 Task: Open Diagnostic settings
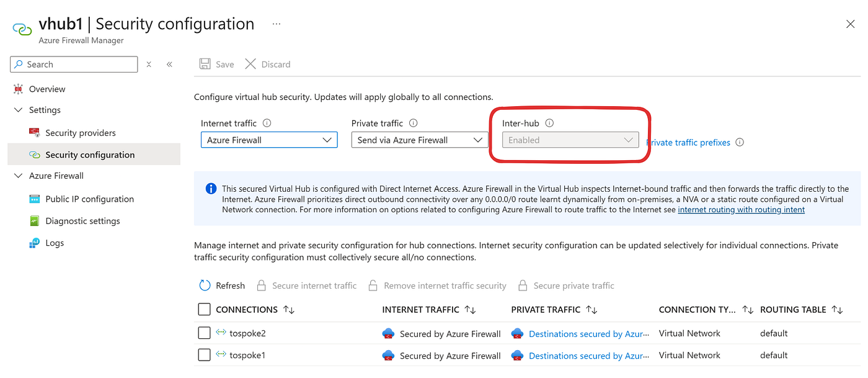tap(82, 221)
